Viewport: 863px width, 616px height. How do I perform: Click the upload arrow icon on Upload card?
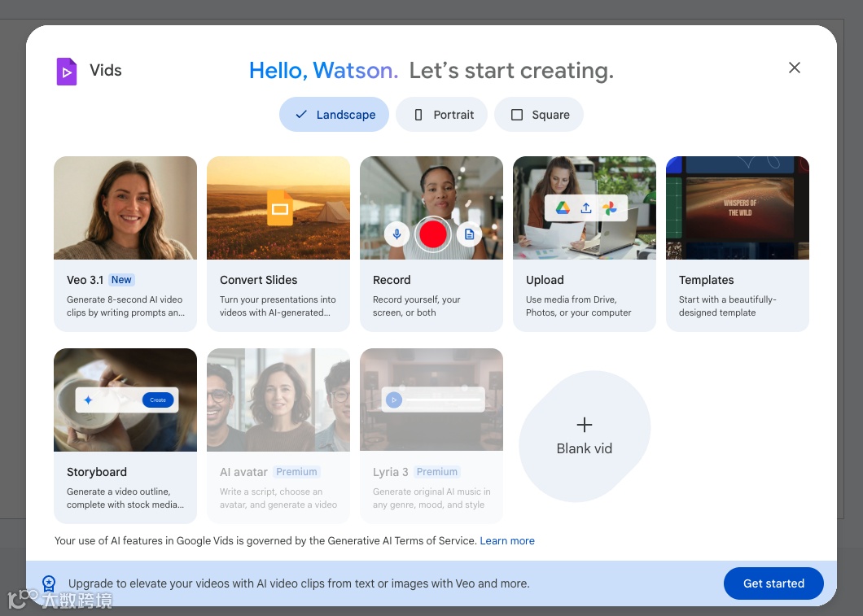[586, 208]
